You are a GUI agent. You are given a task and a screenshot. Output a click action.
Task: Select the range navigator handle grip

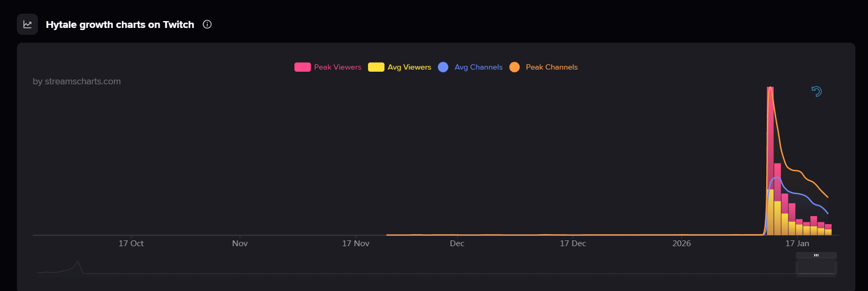816,255
